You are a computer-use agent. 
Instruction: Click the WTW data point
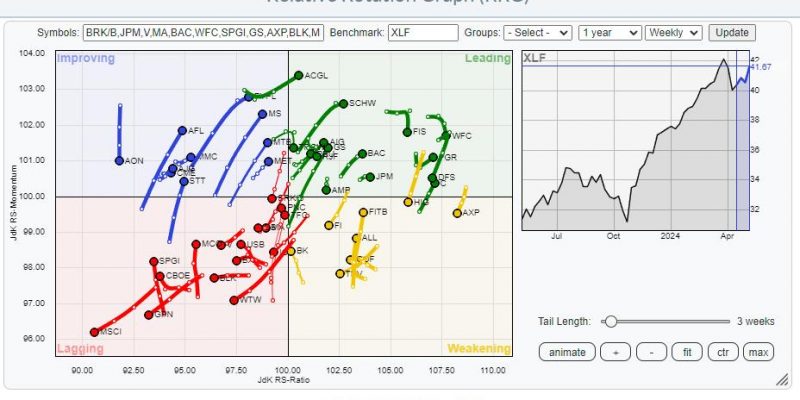tap(234, 301)
